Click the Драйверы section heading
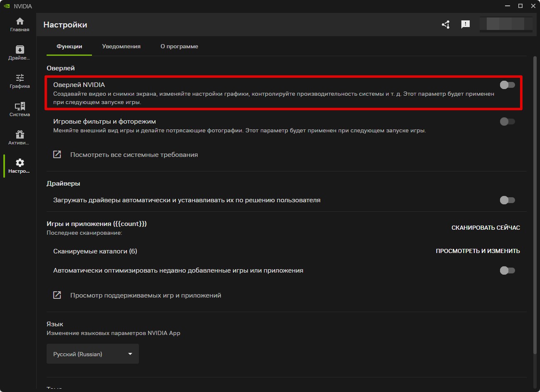This screenshot has height=392, width=540. 63,184
